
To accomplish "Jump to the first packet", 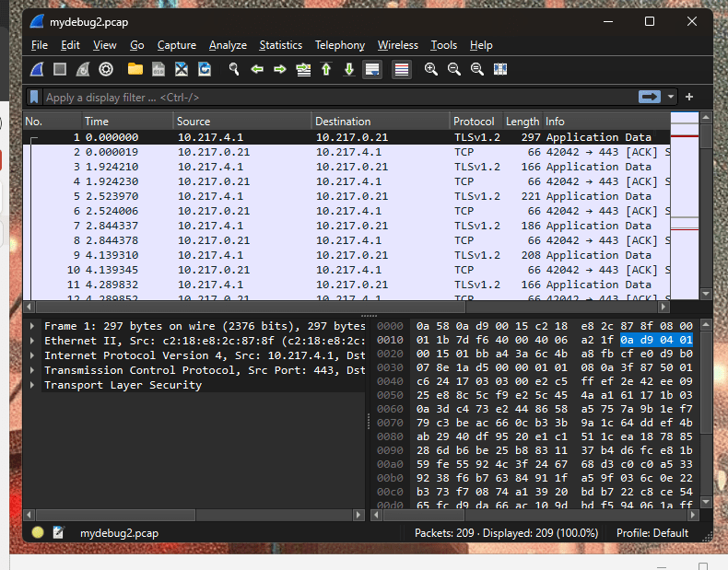I will click(x=326, y=70).
